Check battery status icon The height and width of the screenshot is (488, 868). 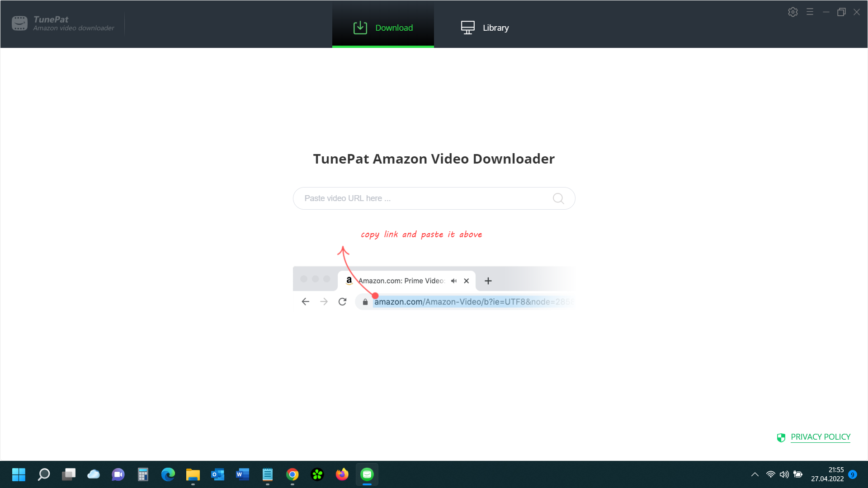(798, 474)
